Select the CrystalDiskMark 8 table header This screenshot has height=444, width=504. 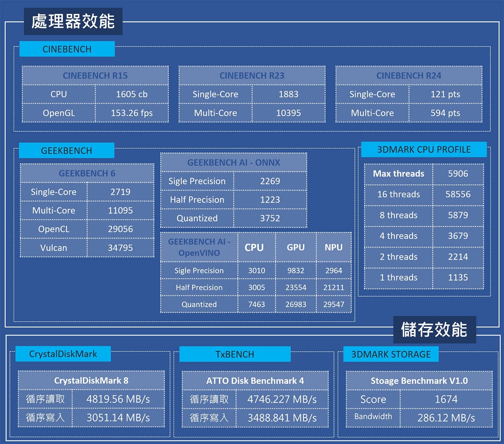click(91, 381)
